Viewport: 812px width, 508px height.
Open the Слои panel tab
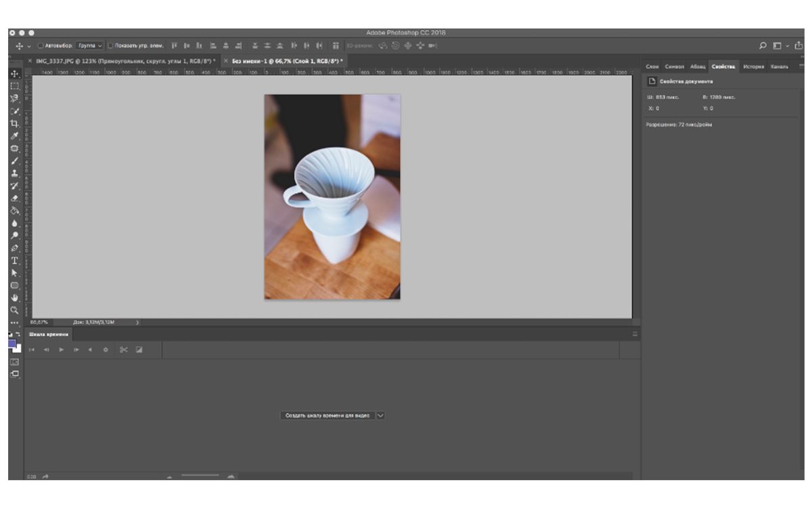pyautogui.click(x=652, y=66)
